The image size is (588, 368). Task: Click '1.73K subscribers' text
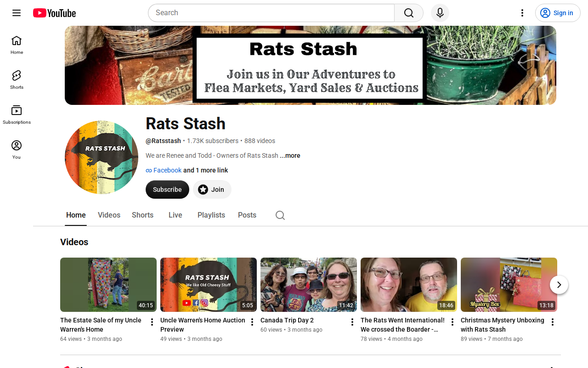point(213,141)
